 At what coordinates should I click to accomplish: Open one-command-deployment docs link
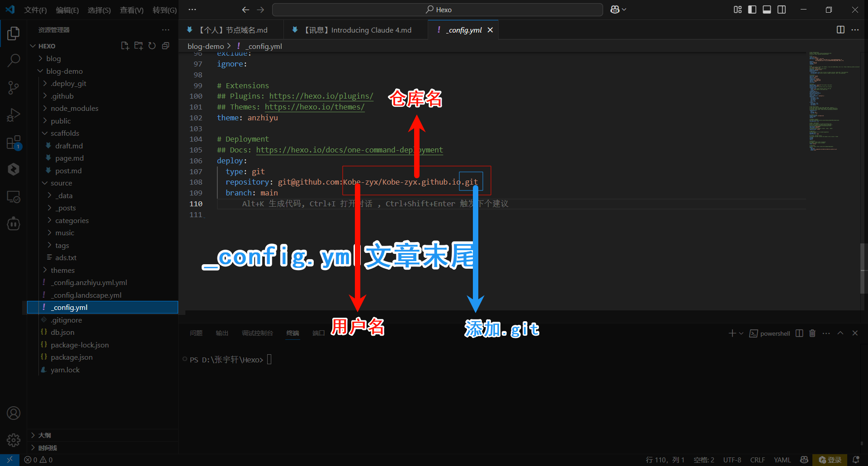click(x=349, y=150)
